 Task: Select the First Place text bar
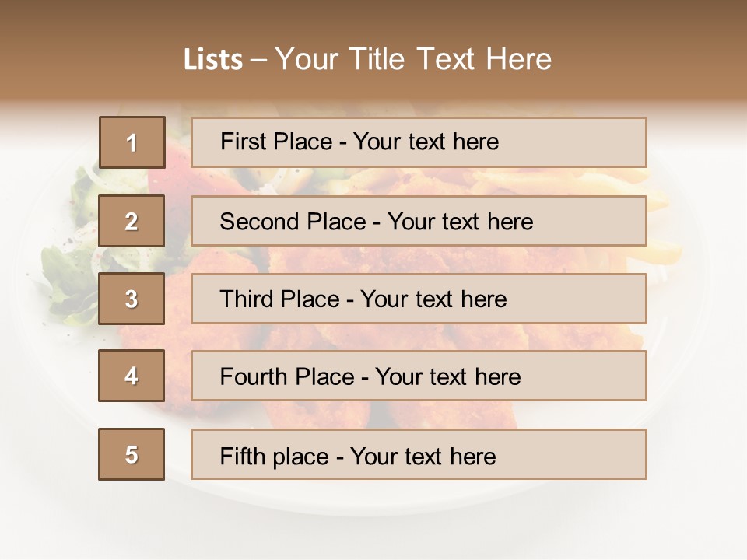point(419,142)
